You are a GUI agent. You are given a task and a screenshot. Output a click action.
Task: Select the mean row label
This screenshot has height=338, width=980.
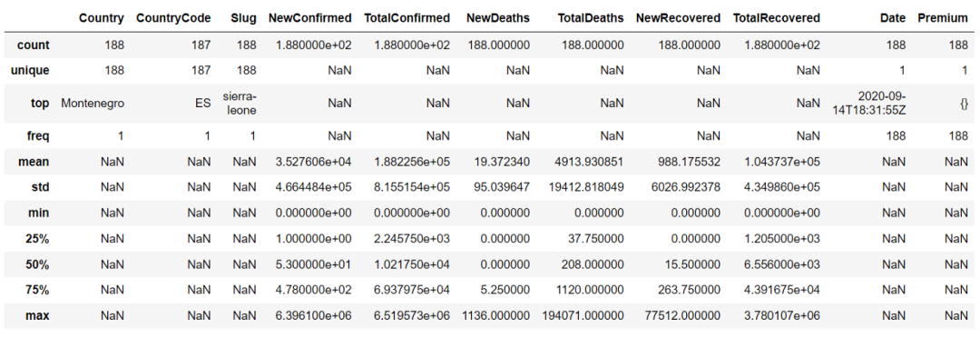point(35,162)
